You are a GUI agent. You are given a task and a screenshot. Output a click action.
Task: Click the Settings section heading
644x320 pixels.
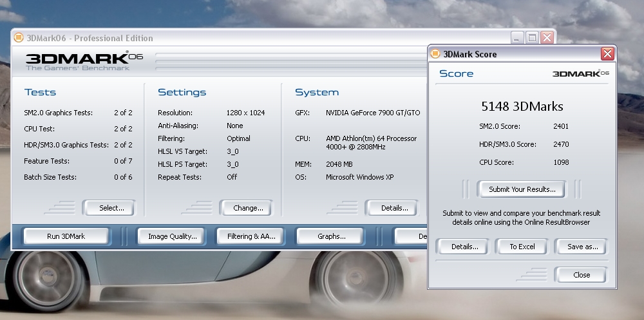182,92
